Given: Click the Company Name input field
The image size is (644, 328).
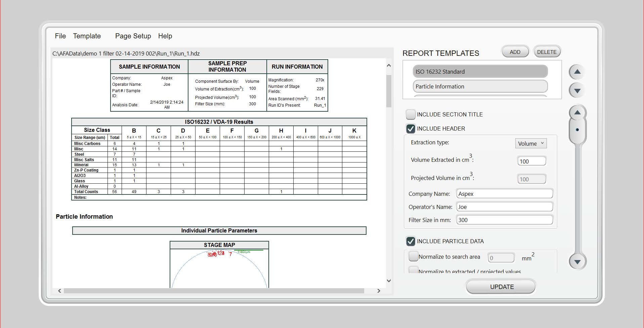Looking at the screenshot, I should click(504, 194).
